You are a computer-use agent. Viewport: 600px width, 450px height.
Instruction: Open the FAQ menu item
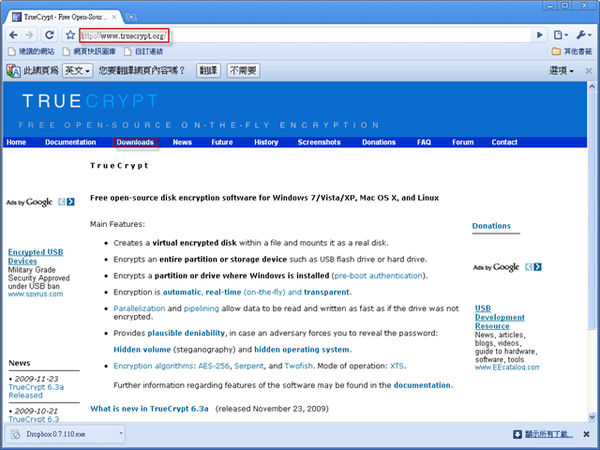coord(424,142)
